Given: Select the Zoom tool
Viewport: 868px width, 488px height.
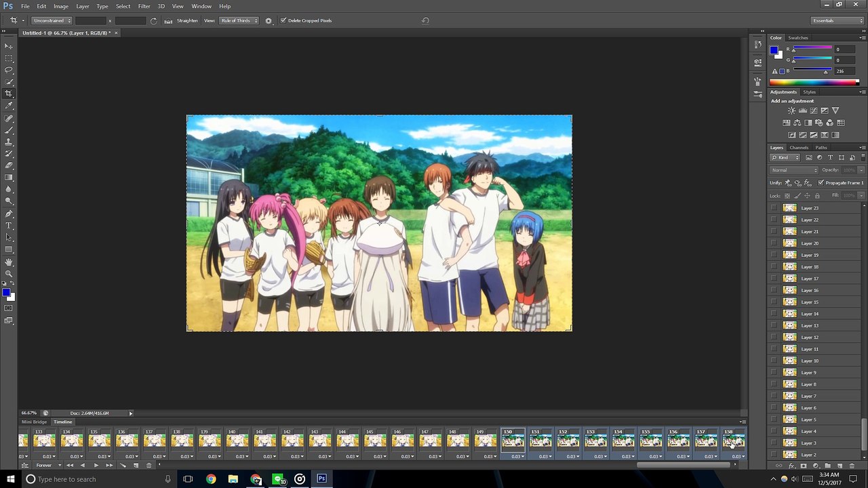Looking at the screenshot, I should click(9, 273).
